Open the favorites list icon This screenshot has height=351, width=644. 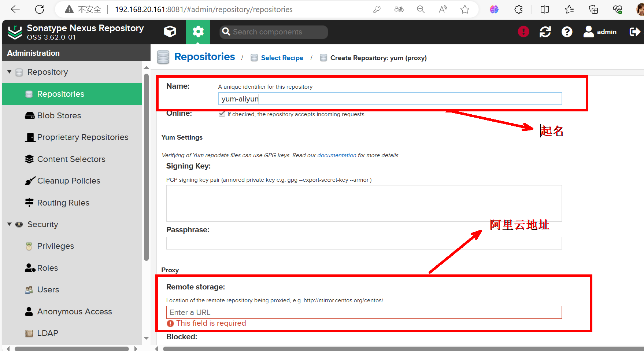569,9
